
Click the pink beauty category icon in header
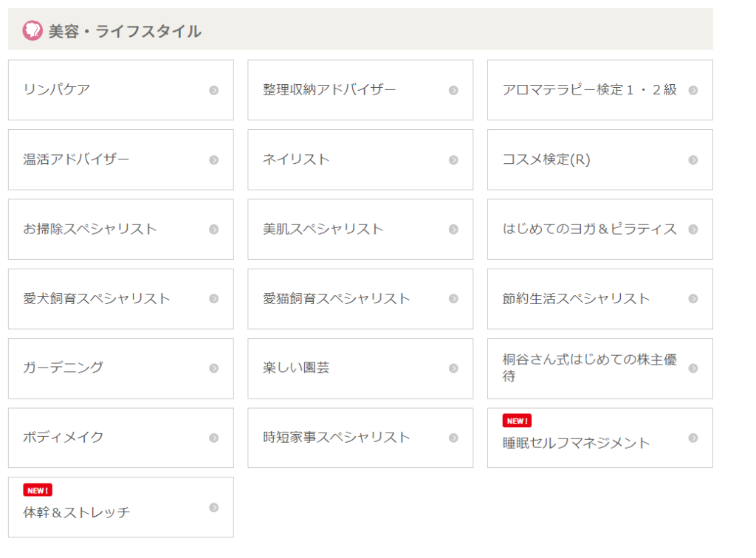[x=32, y=30]
